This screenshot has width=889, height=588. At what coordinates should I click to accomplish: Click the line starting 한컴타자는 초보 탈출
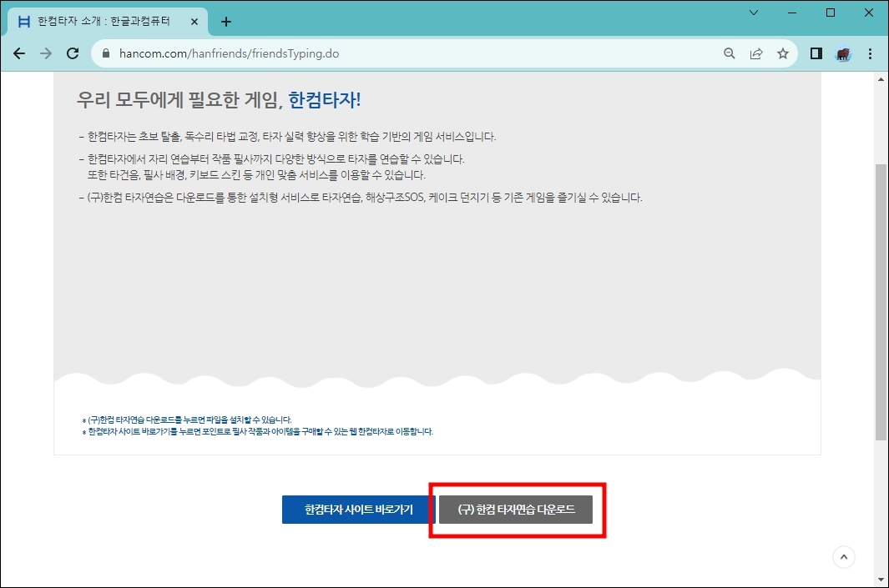(287, 137)
